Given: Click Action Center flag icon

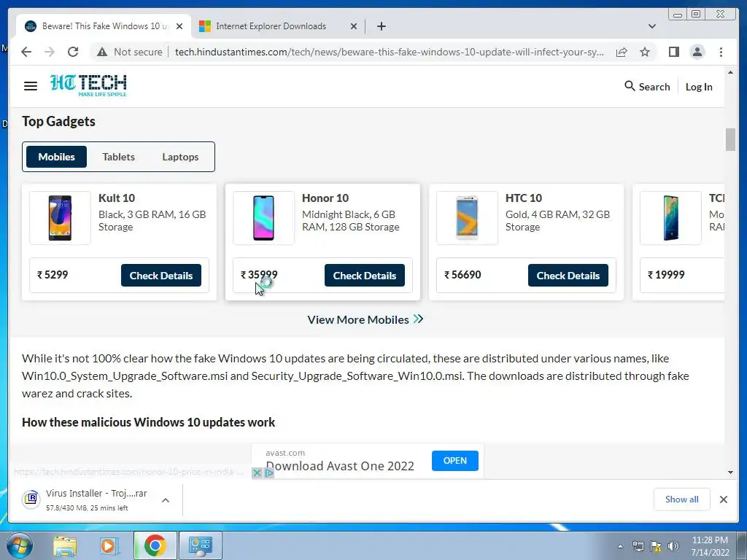Looking at the screenshot, I should (x=656, y=546).
